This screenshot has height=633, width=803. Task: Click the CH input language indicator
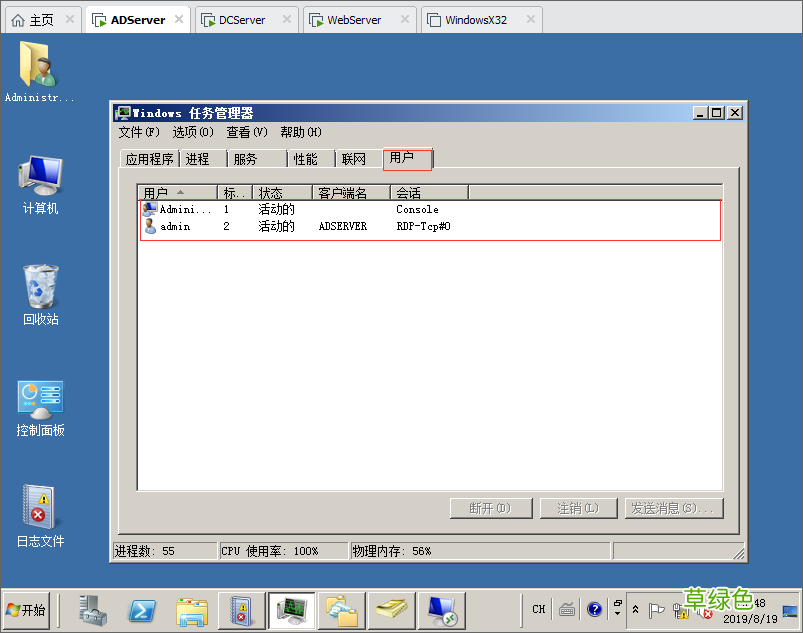coord(538,610)
